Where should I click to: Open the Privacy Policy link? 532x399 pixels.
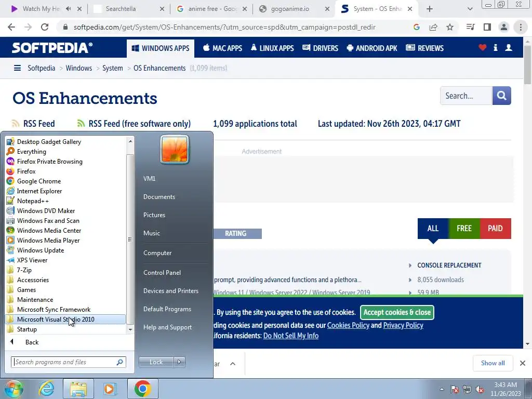click(403, 325)
